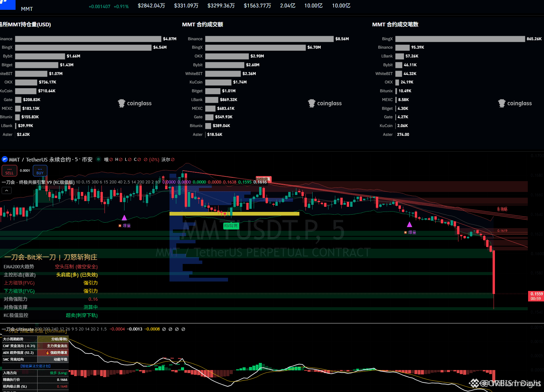The width and height of the screenshot is (544, 392).
Task: Click the BingX bar in the 合约成交笔数 chart
Action: click(460, 39)
